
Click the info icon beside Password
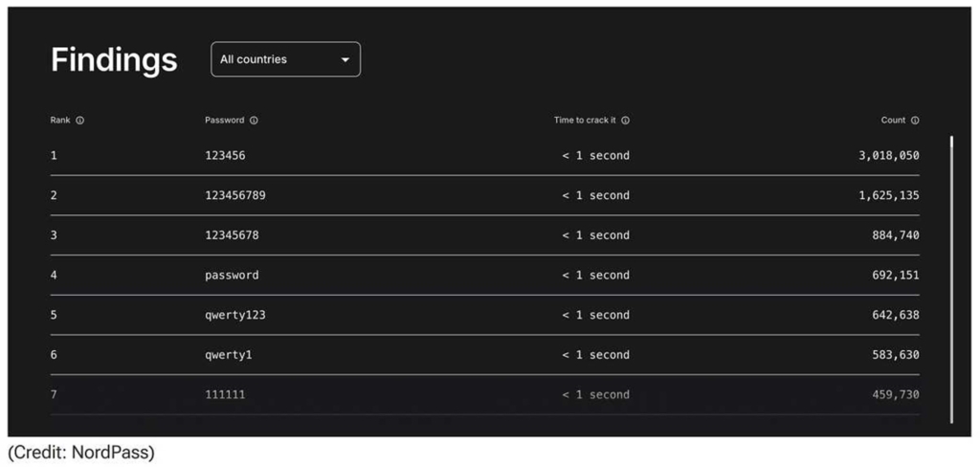tap(254, 121)
